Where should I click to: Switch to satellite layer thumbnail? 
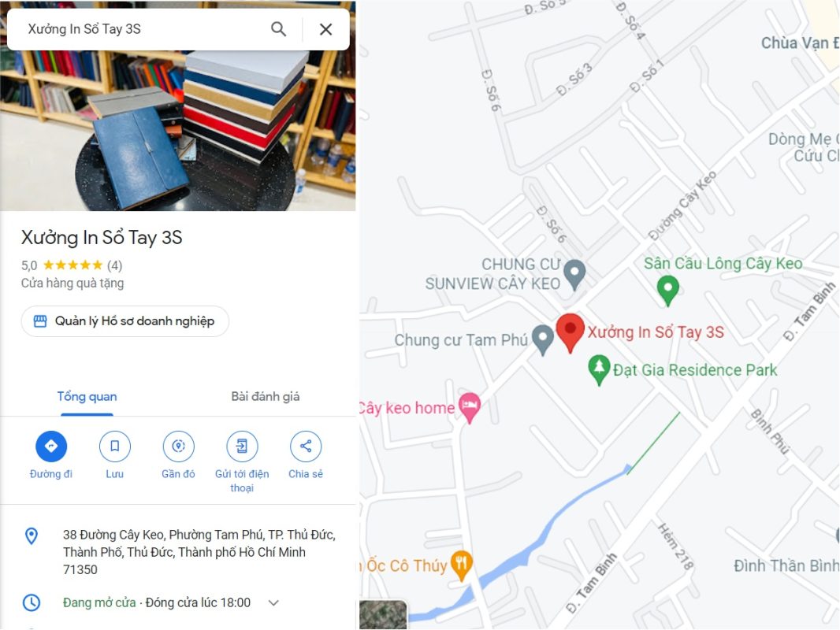coord(383,614)
